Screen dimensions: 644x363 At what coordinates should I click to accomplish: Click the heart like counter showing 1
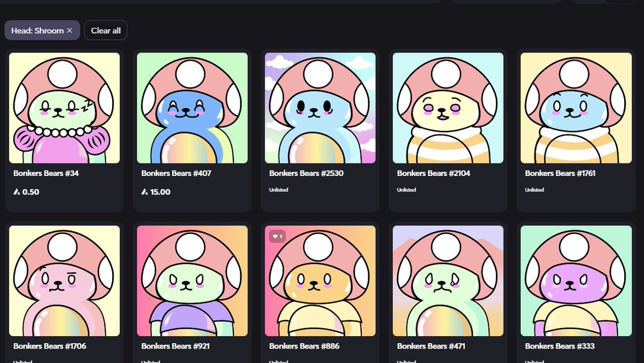pos(277,236)
